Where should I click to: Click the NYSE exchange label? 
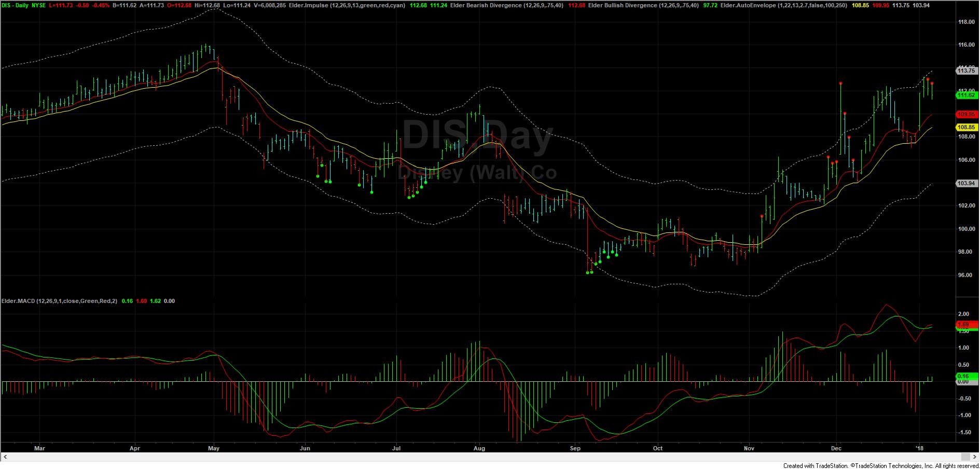click(x=39, y=5)
